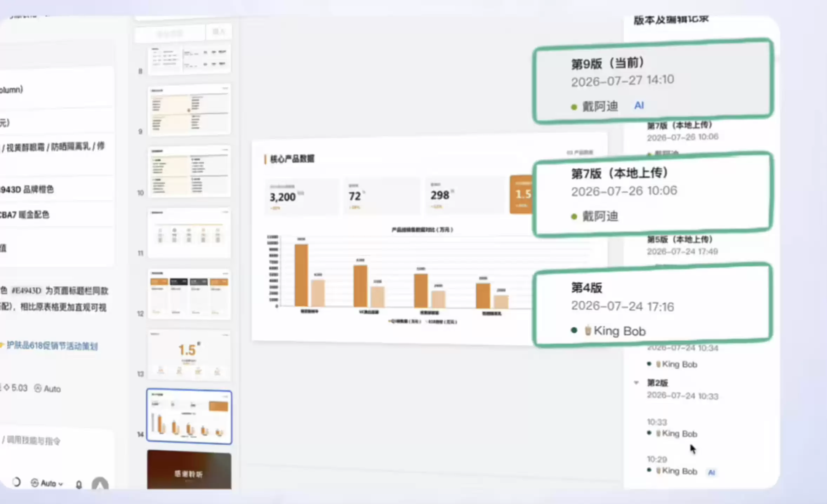Select slide 14 bar chart thumbnail

(189, 416)
